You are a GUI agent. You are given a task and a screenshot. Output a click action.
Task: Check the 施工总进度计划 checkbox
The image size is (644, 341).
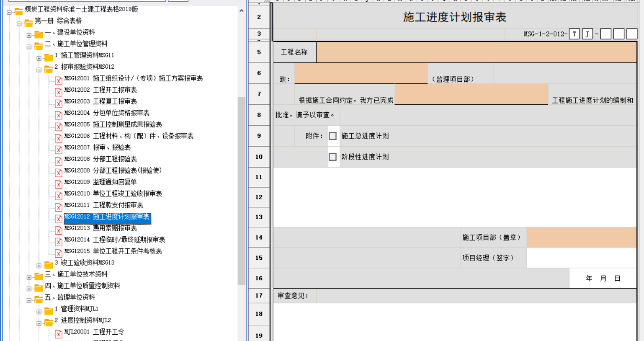[x=332, y=136]
